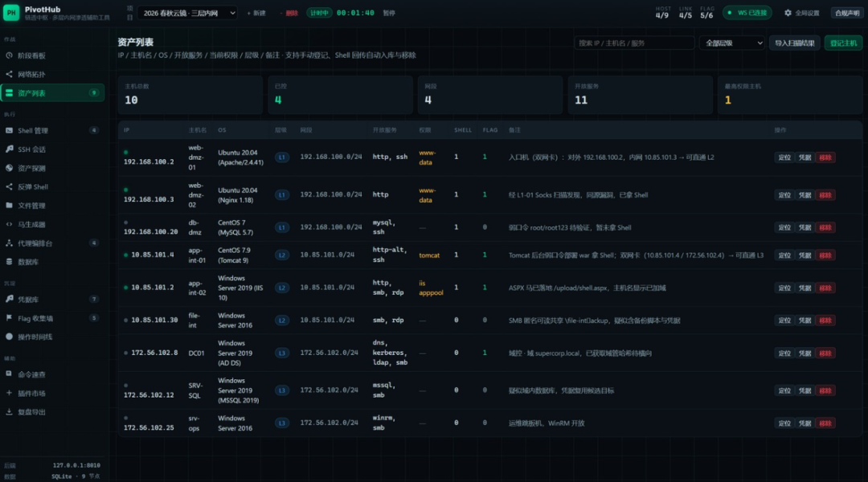
Task: Open the Flag 收集墙 page
Action: 52,318
